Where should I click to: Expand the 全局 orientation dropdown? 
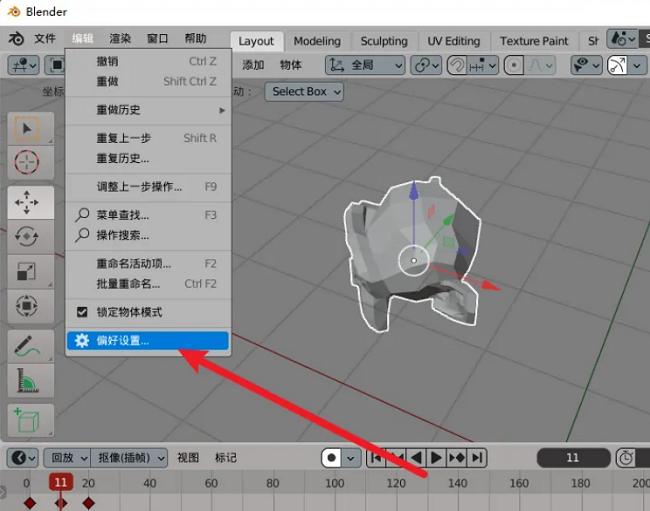click(x=366, y=65)
